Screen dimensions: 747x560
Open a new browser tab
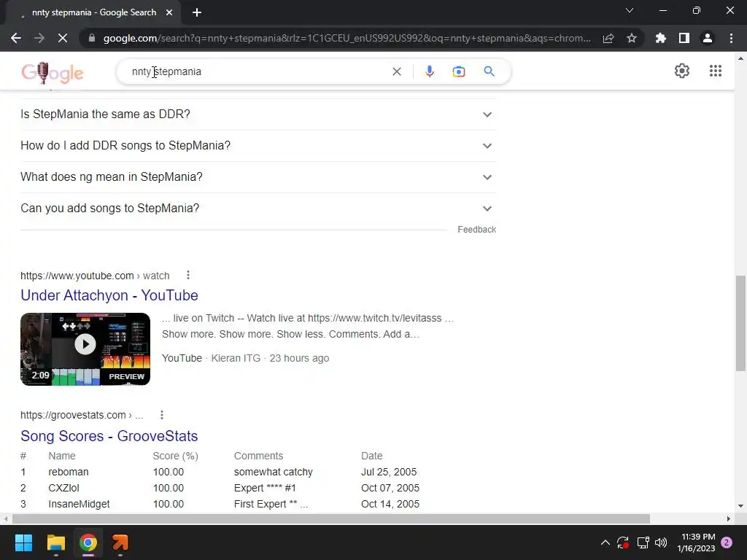pyautogui.click(x=197, y=12)
